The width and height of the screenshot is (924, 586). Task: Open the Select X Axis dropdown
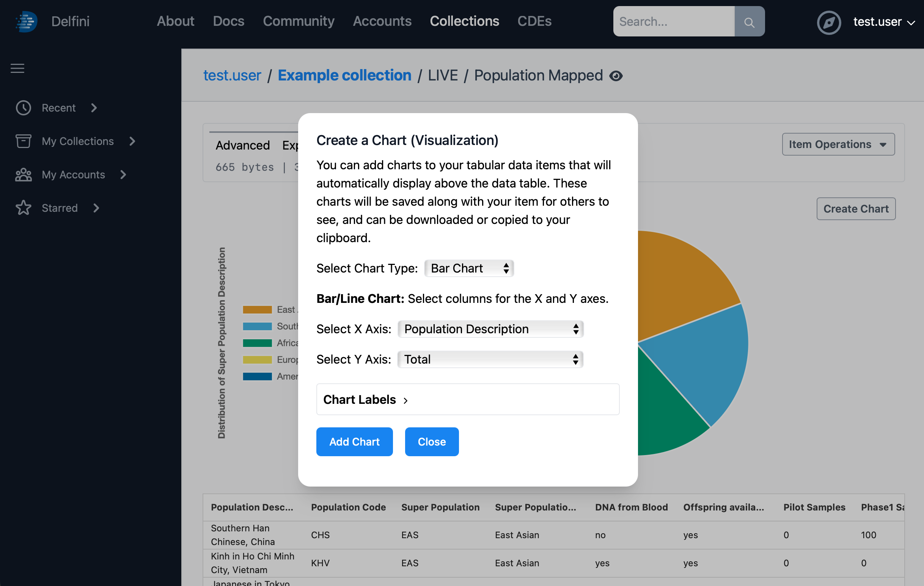(490, 329)
